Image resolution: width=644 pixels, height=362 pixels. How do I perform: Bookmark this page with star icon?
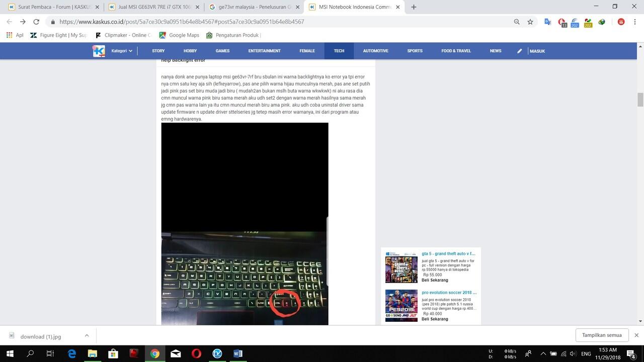[530, 22]
